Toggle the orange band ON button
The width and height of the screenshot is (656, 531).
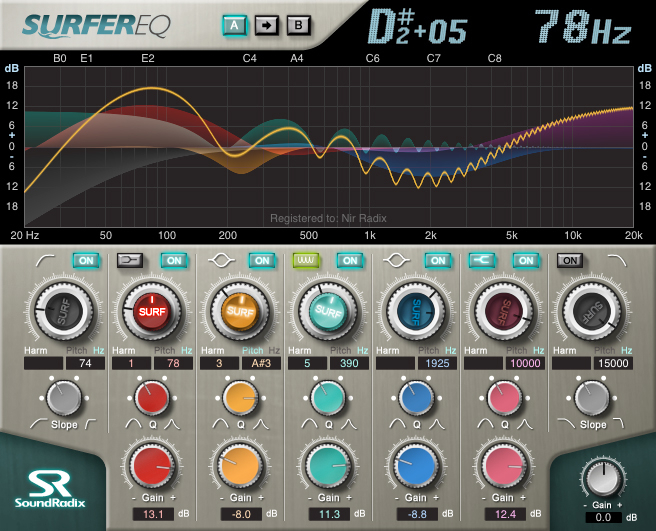coord(262,260)
